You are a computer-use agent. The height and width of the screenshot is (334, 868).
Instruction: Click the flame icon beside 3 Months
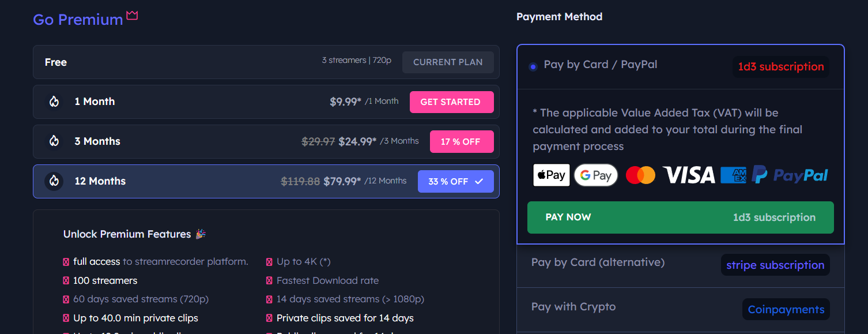click(54, 141)
